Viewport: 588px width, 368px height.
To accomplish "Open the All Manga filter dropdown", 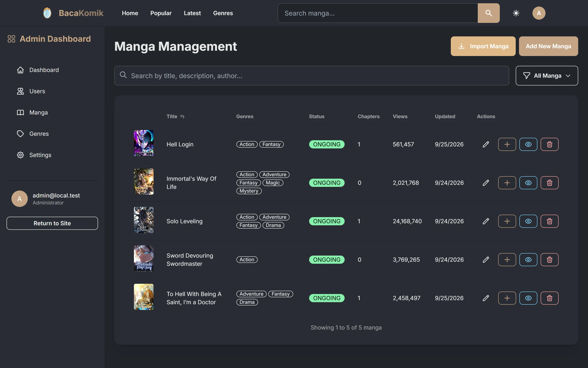I will tap(547, 76).
